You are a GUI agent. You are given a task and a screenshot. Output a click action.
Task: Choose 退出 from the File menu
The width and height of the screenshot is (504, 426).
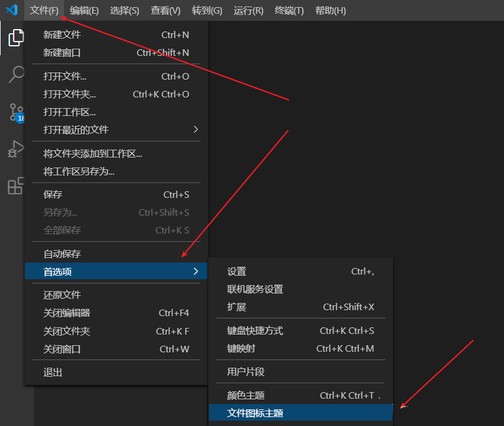[116, 373]
